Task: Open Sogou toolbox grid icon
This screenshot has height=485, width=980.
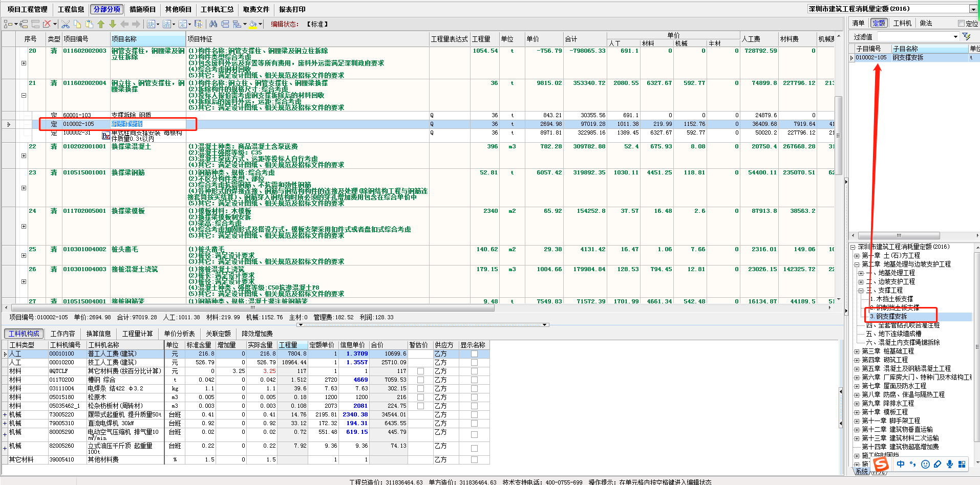Action: pos(962,464)
